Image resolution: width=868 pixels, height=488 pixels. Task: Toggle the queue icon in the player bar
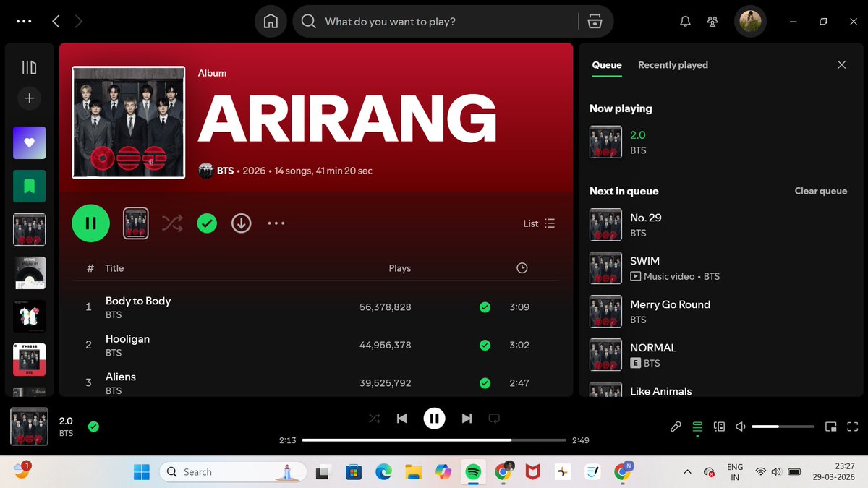pyautogui.click(x=697, y=427)
